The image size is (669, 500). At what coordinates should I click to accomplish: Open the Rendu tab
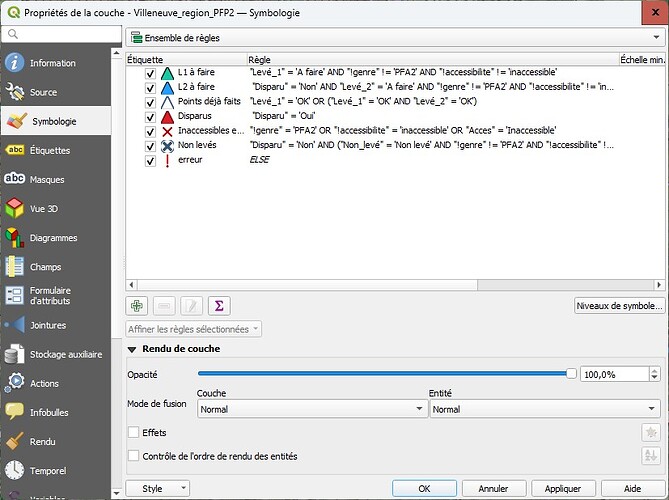click(56, 442)
